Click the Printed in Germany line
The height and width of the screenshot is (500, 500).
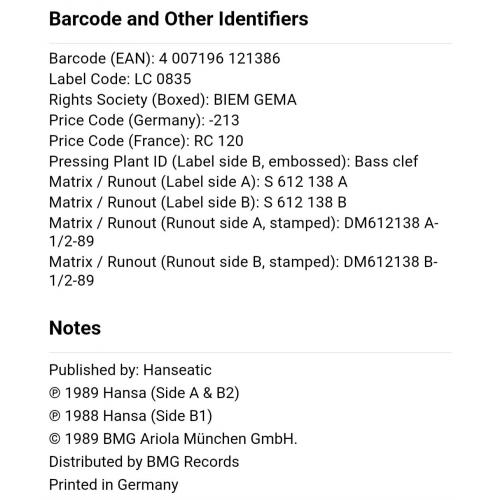coord(114,485)
